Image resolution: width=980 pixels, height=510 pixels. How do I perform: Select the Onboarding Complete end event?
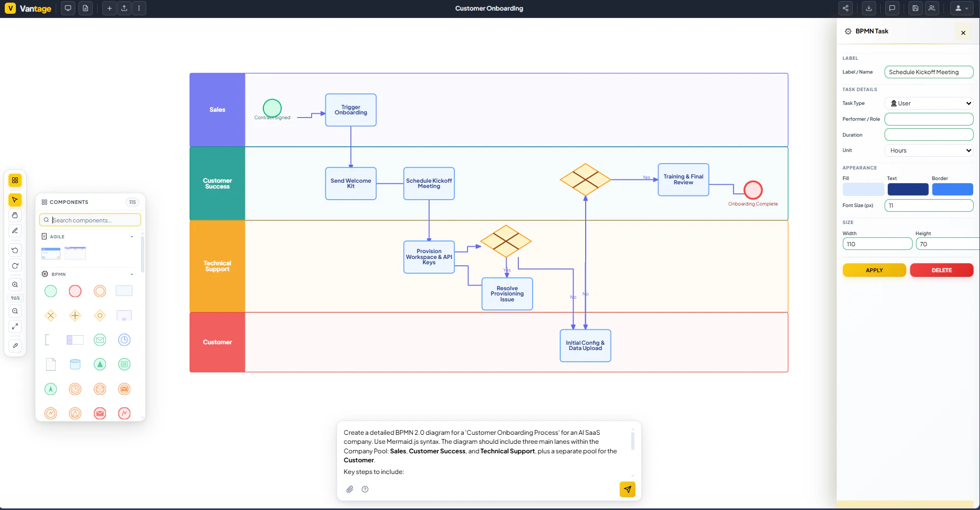753,190
